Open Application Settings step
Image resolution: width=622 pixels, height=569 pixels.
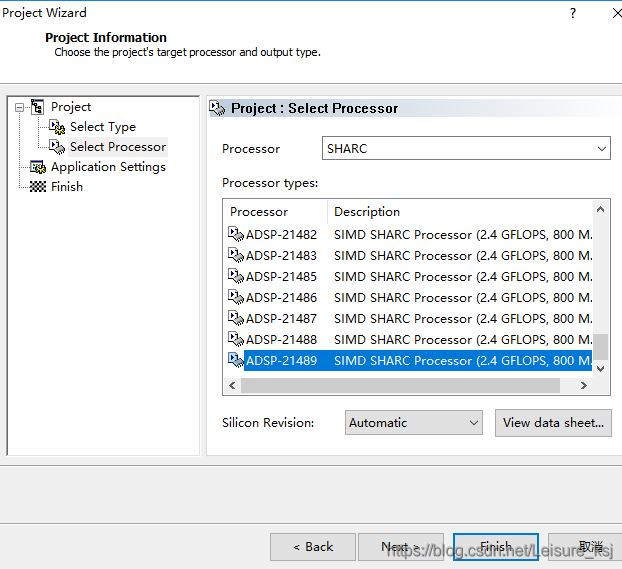pyautogui.click(x=108, y=167)
